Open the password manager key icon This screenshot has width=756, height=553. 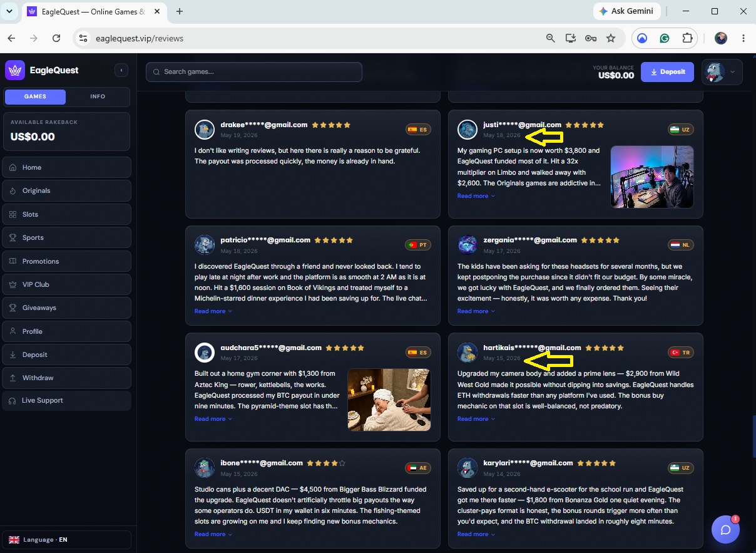pos(591,38)
